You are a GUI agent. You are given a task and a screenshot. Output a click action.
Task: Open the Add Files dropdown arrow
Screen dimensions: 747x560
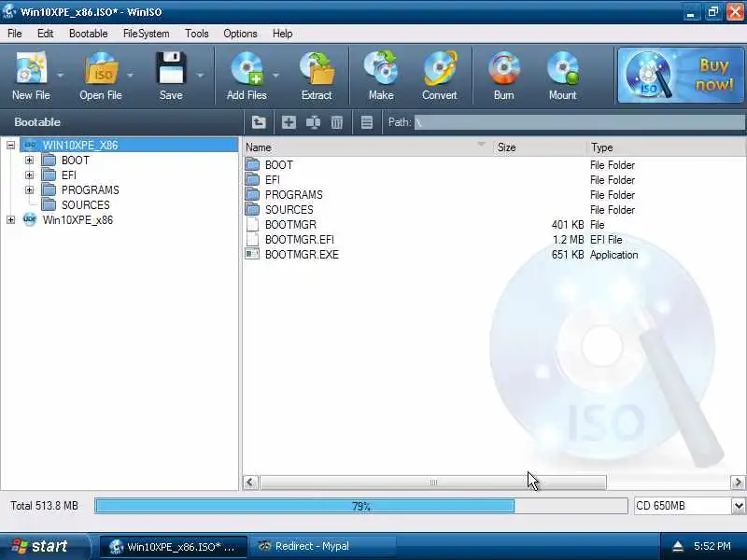(x=275, y=76)
